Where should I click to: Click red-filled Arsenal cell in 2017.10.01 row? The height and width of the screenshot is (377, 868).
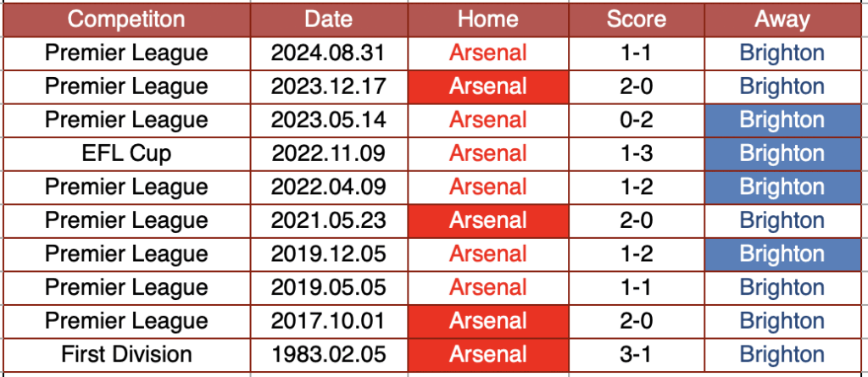click(487, 321)
